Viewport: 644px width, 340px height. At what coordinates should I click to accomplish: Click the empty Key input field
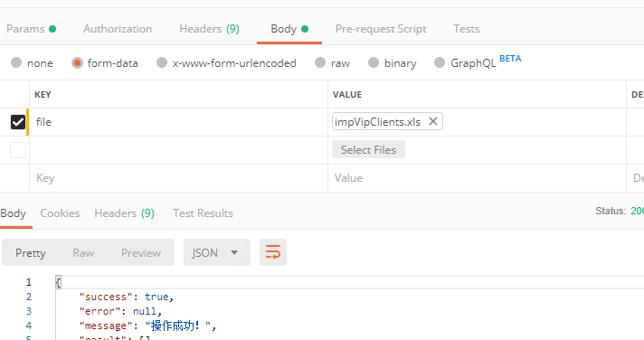pos(179,178)
